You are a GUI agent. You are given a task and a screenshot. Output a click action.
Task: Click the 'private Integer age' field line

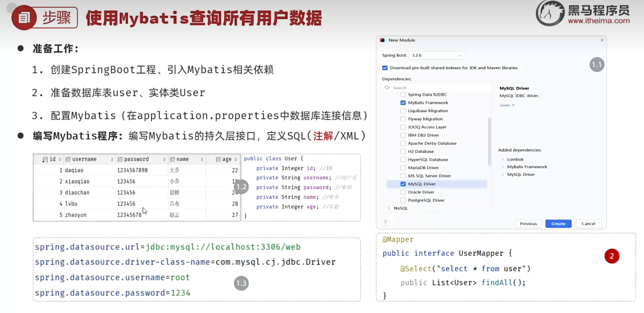click(298, 207)
